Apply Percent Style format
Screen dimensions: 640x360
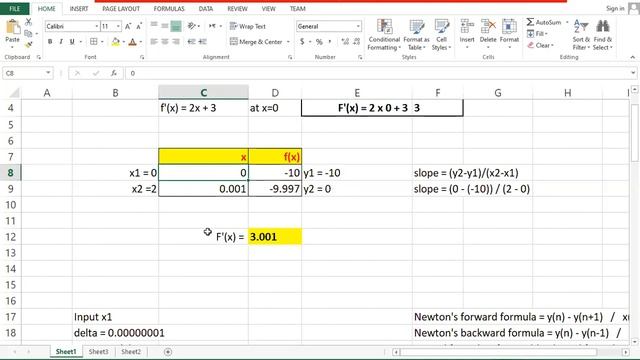click(x=319, y=42)
